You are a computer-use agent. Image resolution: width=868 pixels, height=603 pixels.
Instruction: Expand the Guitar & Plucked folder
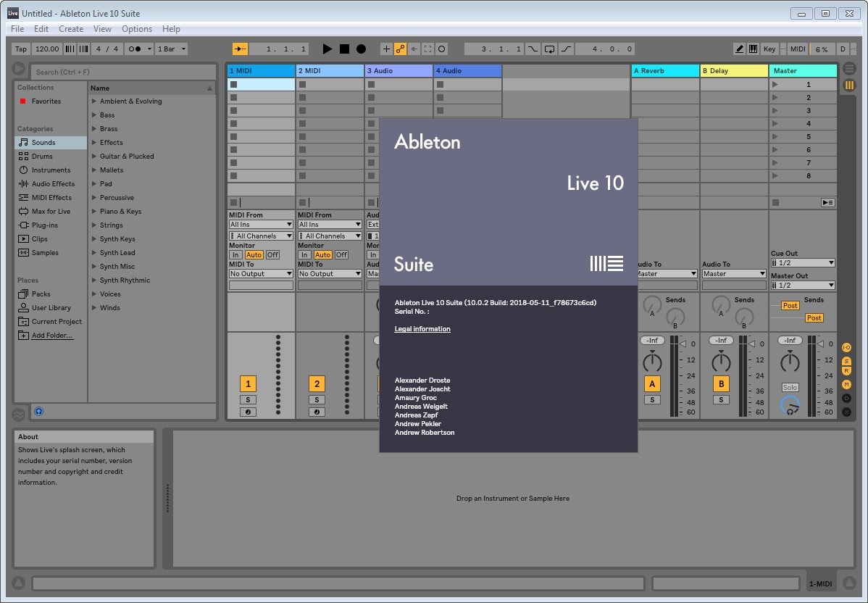click(x=94, y=156)
